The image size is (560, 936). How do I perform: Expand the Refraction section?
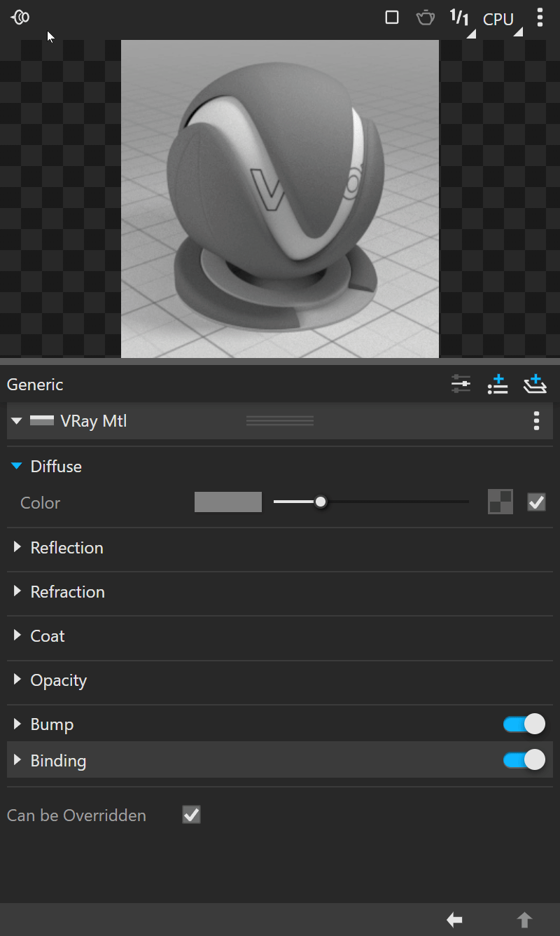17,591
